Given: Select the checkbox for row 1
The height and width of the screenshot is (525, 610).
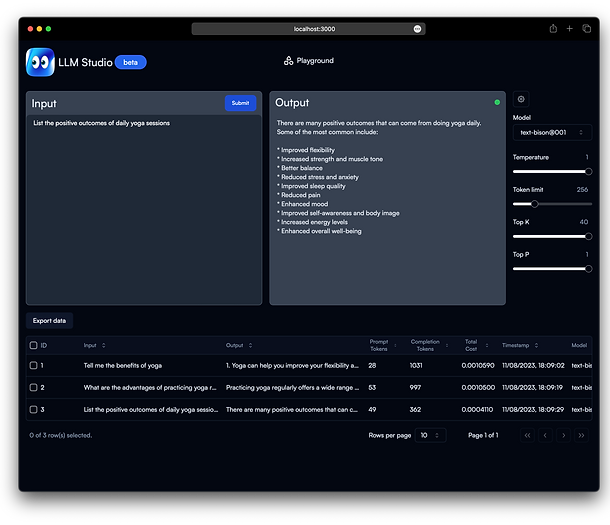Looking at the screenshot, I should [x=33, y=365].
